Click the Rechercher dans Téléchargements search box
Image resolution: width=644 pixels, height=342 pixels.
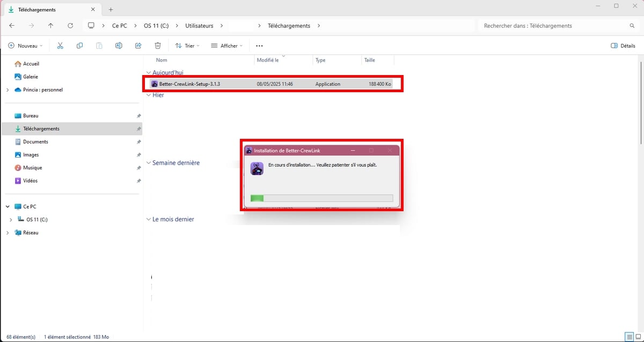pyautogui.click(x=553, y=26)
